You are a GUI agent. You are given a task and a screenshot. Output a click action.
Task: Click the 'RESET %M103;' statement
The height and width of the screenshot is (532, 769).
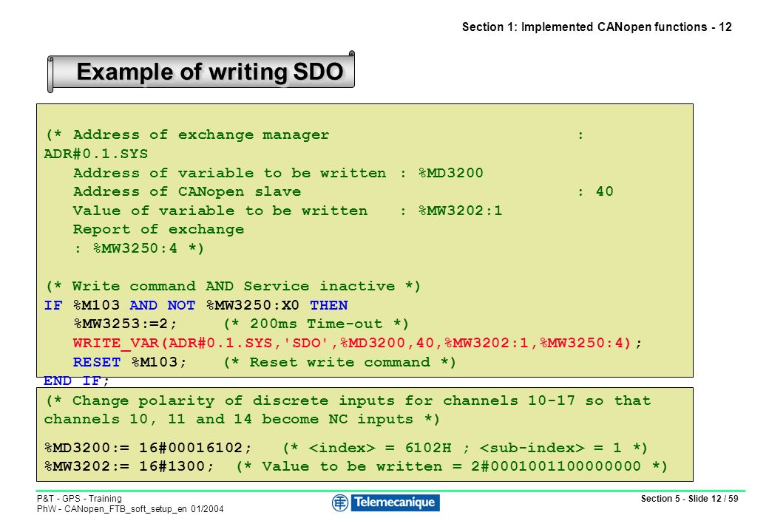coord(130,362)
